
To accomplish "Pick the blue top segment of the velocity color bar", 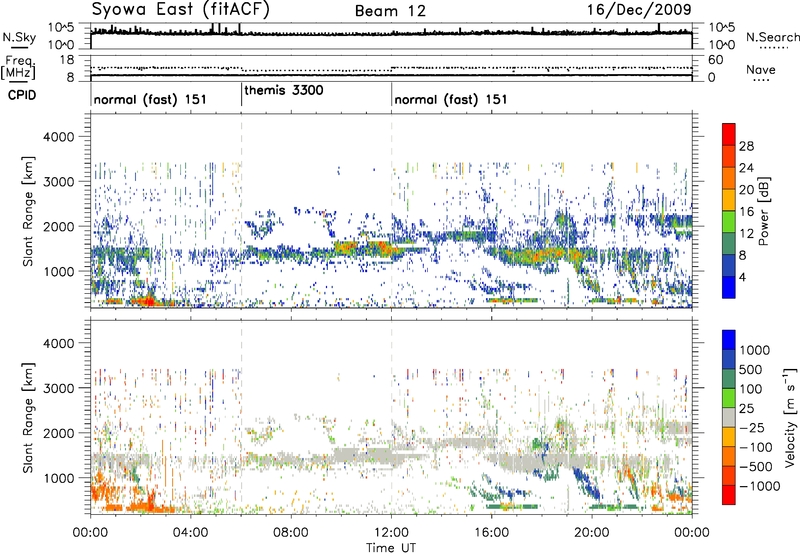I will coord(729,340).
